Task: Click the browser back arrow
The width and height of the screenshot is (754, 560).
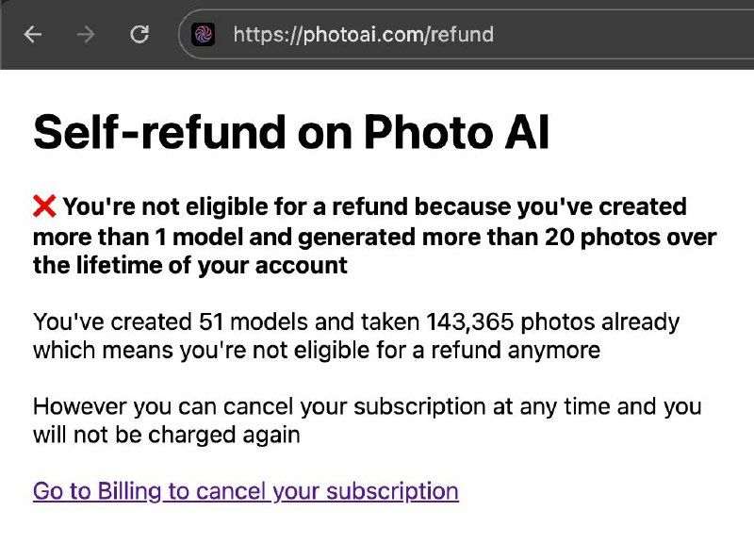Action: pyautogui.click(x=33, y=35)
